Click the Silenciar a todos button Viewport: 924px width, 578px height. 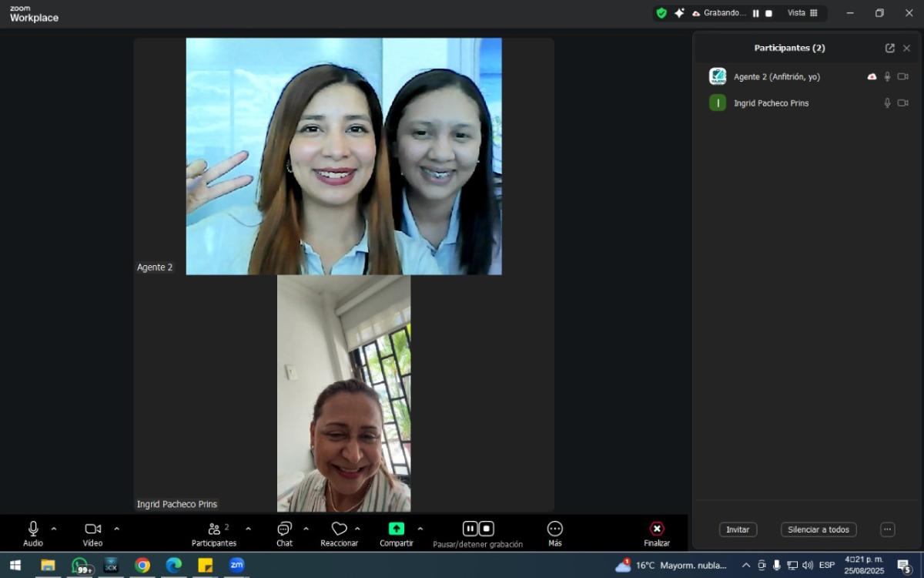[x=818, y=529]
